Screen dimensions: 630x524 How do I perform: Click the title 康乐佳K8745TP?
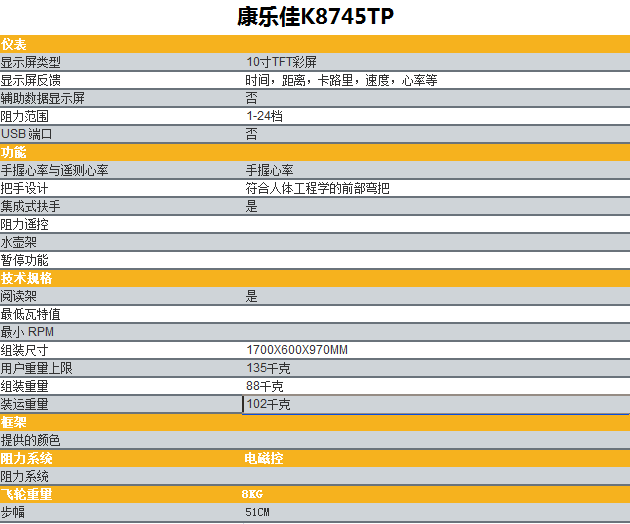(x=315, y=18)
